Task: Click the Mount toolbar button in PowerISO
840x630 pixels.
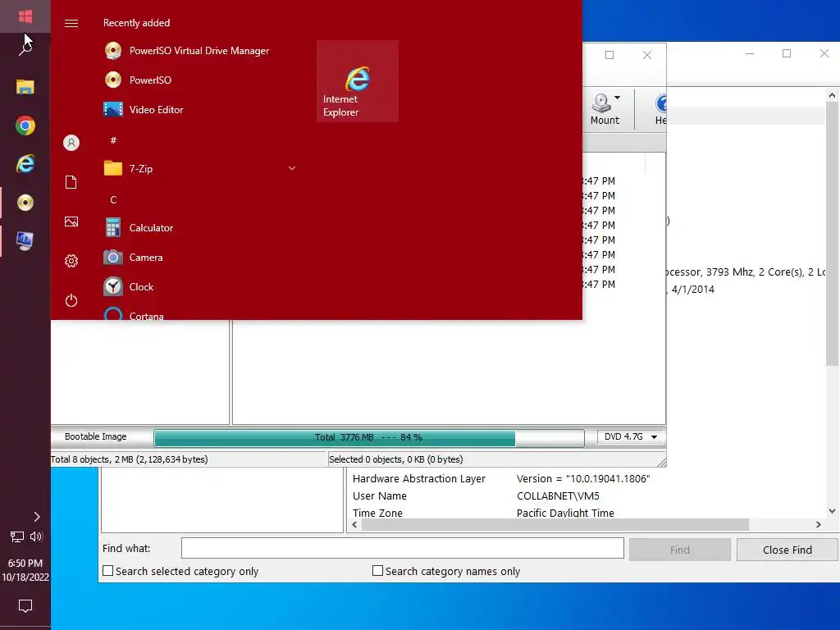Action: 605,109
